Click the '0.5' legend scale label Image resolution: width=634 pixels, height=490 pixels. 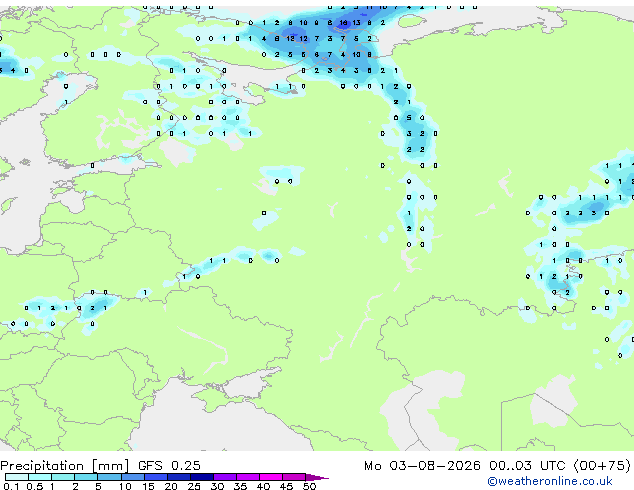[35, 486]
